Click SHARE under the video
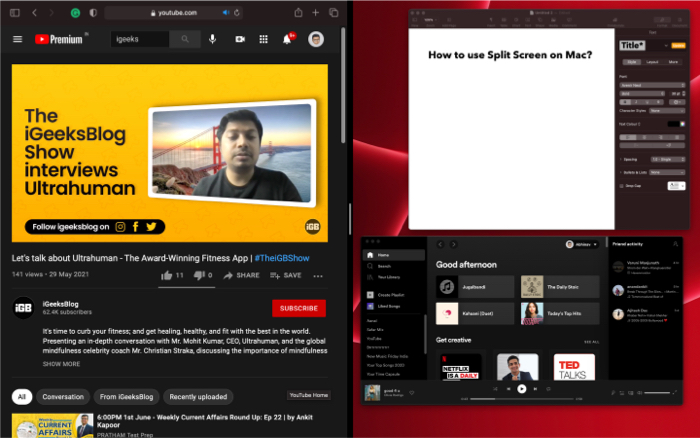The width and height of the screenshot is (700, 438). click(x=242, y=275)
